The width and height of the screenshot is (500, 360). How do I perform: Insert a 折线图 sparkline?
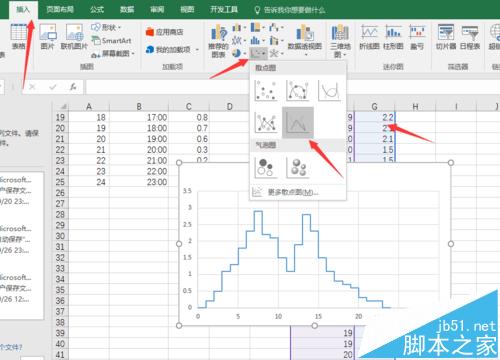click(369, 37)
